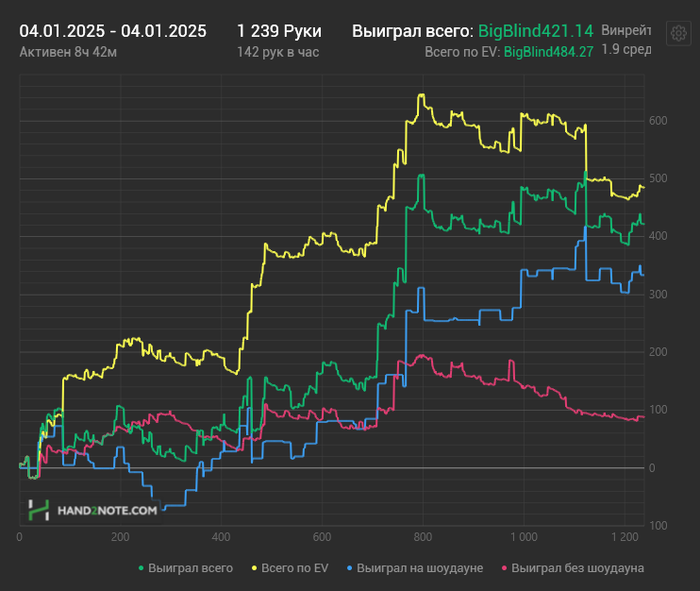The height and width of the screenshot is (591, 700).
Task: Toggle the 'Выиграл на шоудауне' blue legend series
Action: (415, 568)
